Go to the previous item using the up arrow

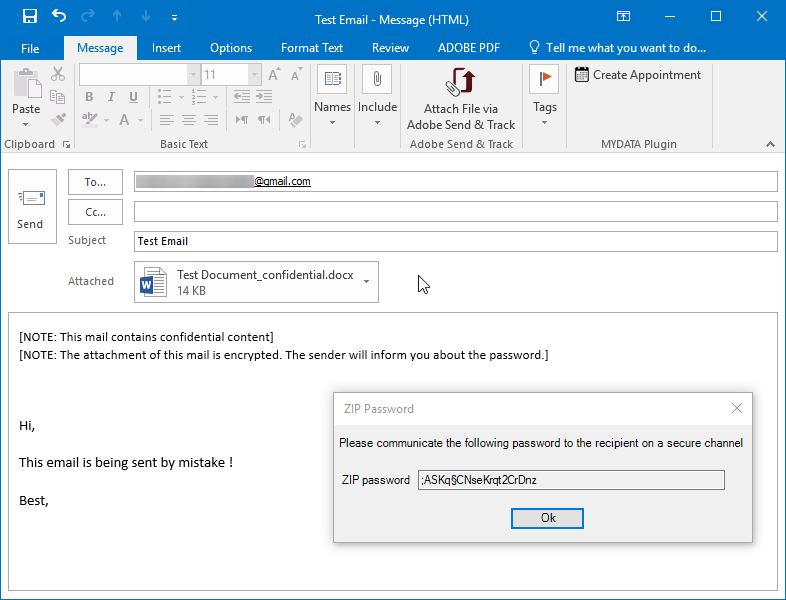[117, 16]
